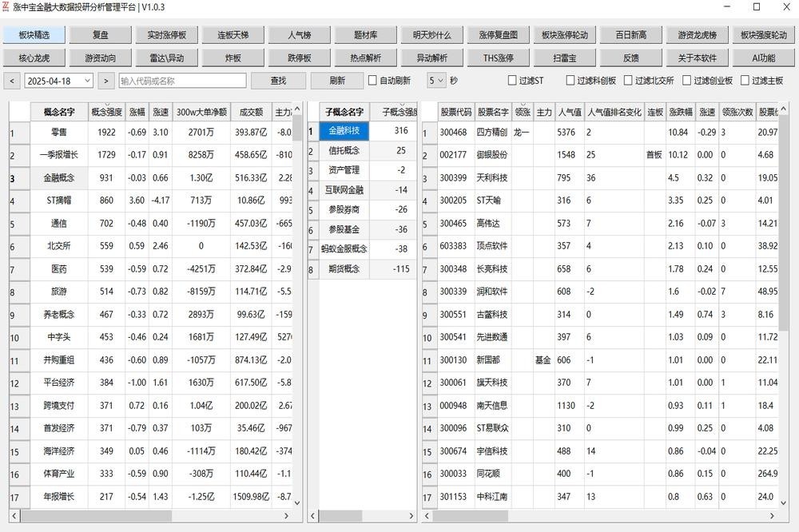This screenshot has width=799, height=532.
Task: Check the 过滤科创板 filter
Action: point(570,81)
